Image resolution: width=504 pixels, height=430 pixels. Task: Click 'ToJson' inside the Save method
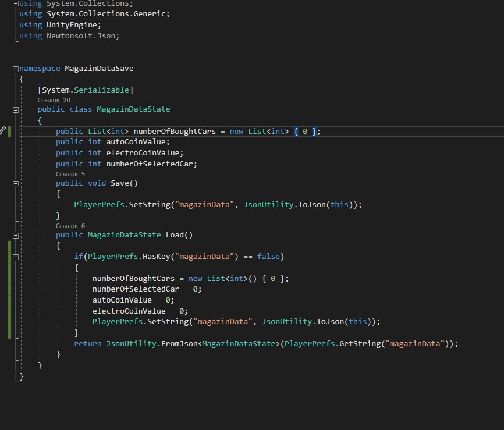pos(312,205)
